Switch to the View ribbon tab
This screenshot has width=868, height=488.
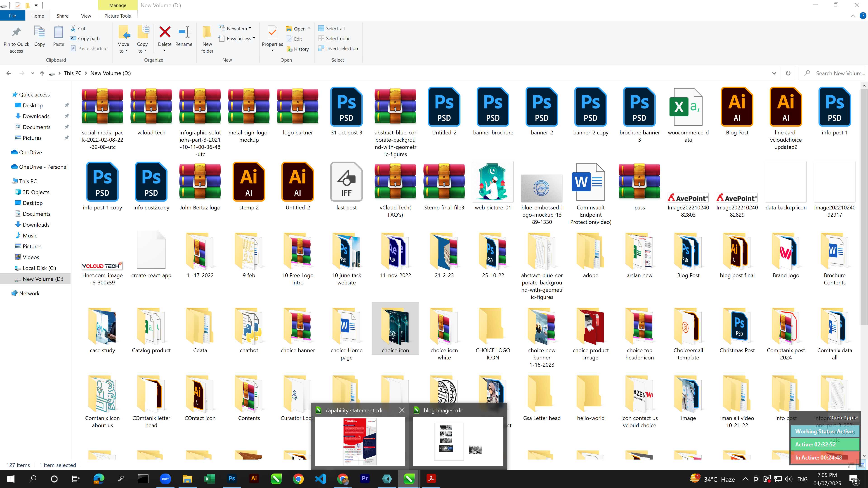coord(86,16)
